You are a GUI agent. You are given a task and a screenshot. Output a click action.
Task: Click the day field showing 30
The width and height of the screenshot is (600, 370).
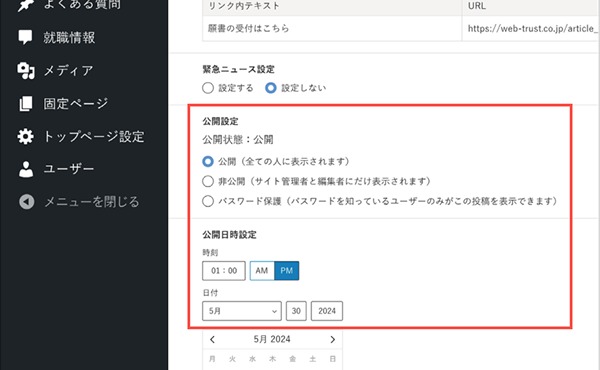[296, 311]
